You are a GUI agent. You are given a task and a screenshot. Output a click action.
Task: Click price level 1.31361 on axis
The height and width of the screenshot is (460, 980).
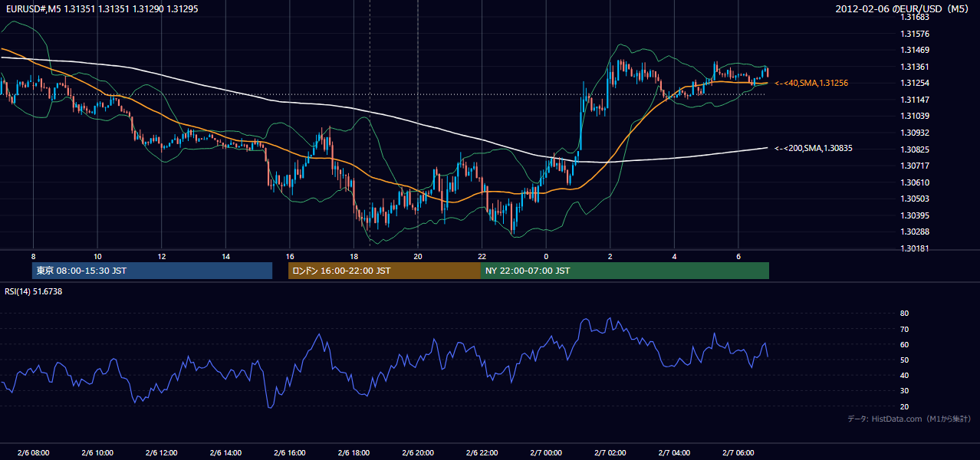tap(916, 67)
